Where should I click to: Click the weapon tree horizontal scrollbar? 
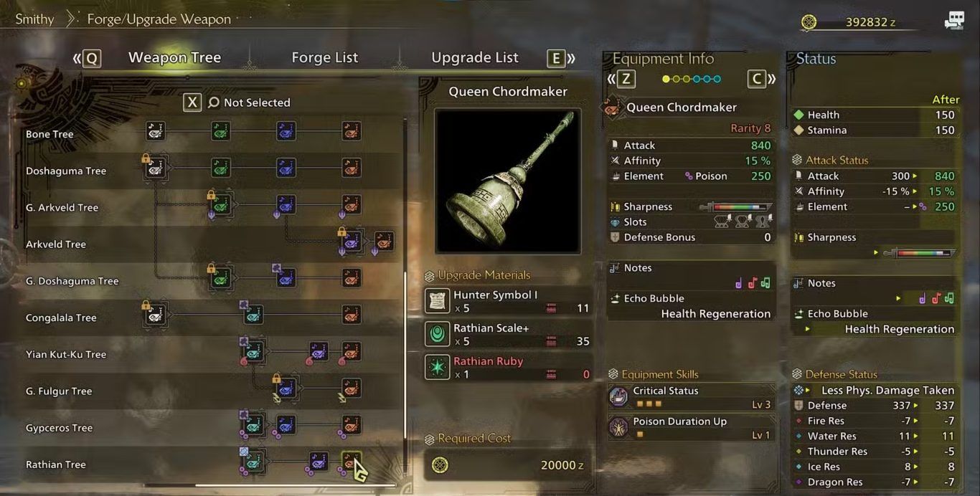(269, 485)
